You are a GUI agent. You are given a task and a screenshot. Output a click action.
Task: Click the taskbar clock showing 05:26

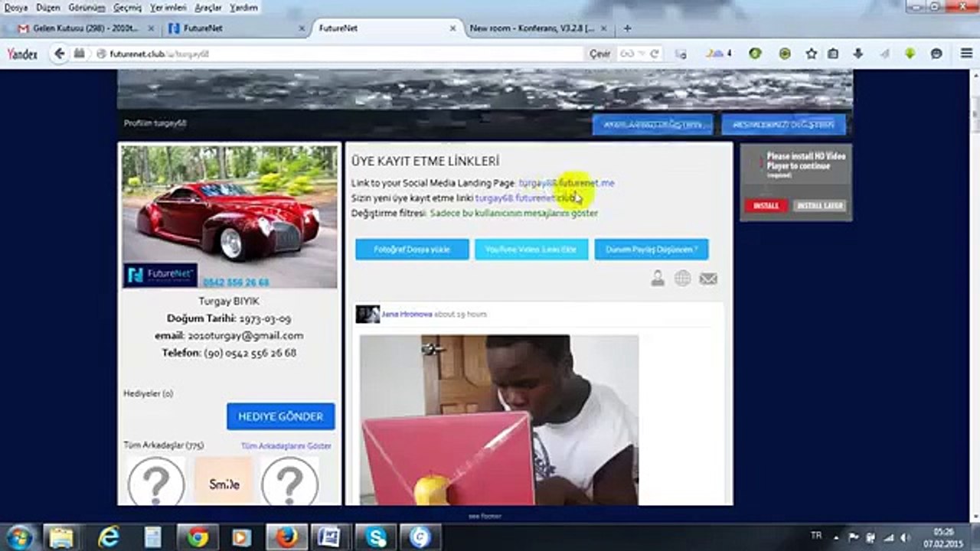point(943,537)
